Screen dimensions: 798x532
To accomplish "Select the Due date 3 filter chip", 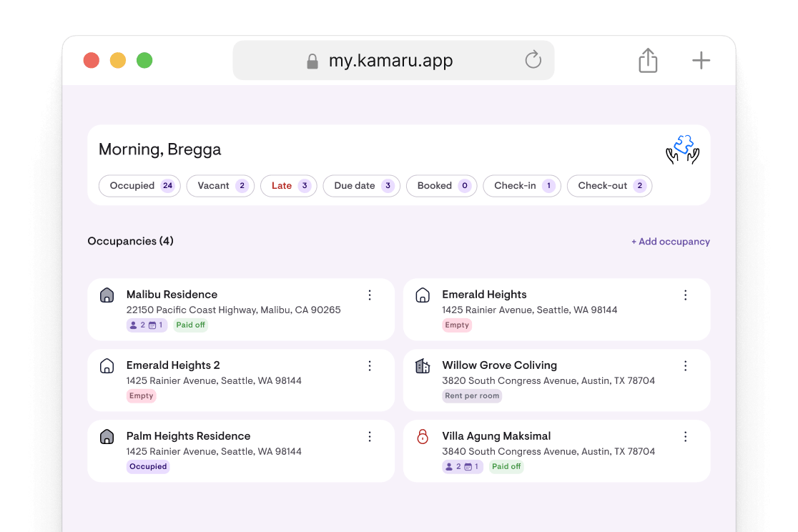I will (x=361, y=186).
